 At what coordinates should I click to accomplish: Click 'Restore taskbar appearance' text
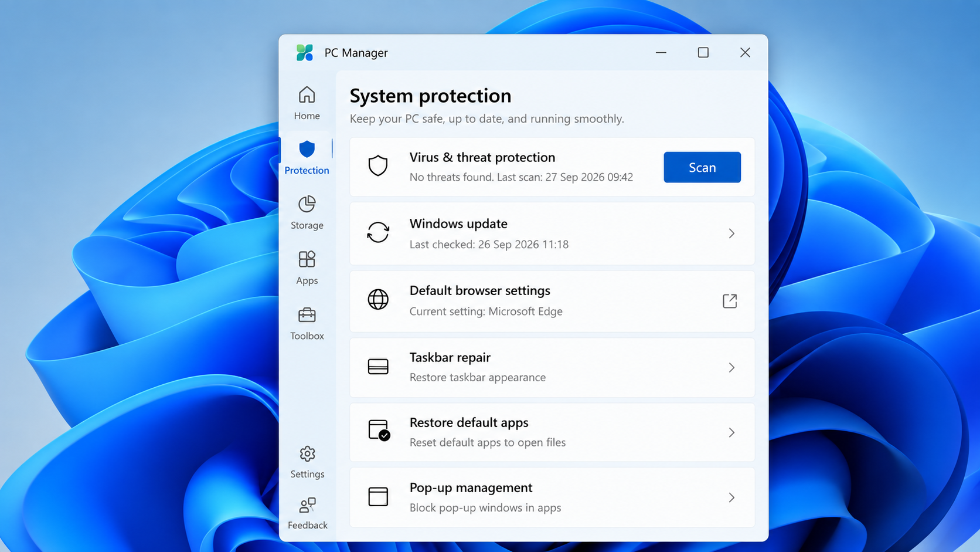pyautogui.click(x=478, y=377)
